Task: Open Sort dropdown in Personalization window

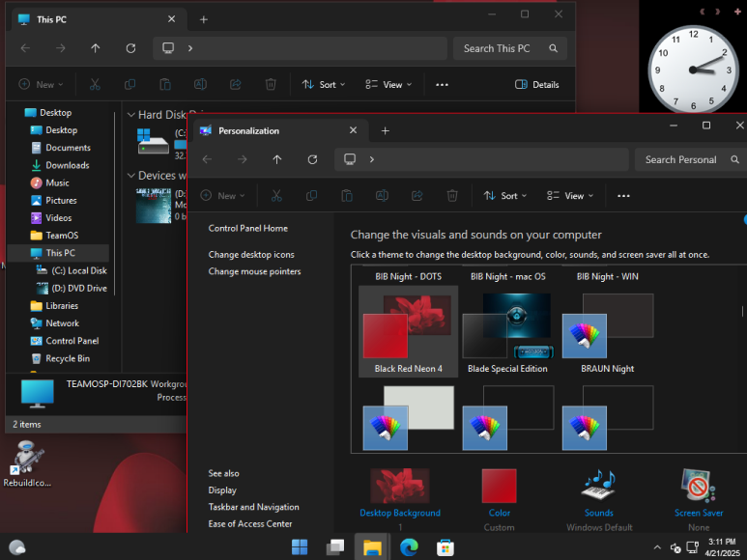Action: click(505, 196)
